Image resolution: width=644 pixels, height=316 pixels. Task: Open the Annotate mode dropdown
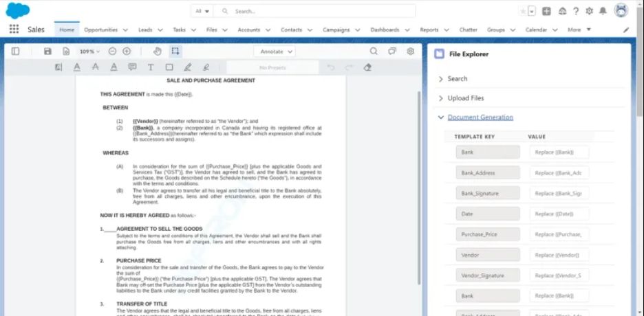275,52
